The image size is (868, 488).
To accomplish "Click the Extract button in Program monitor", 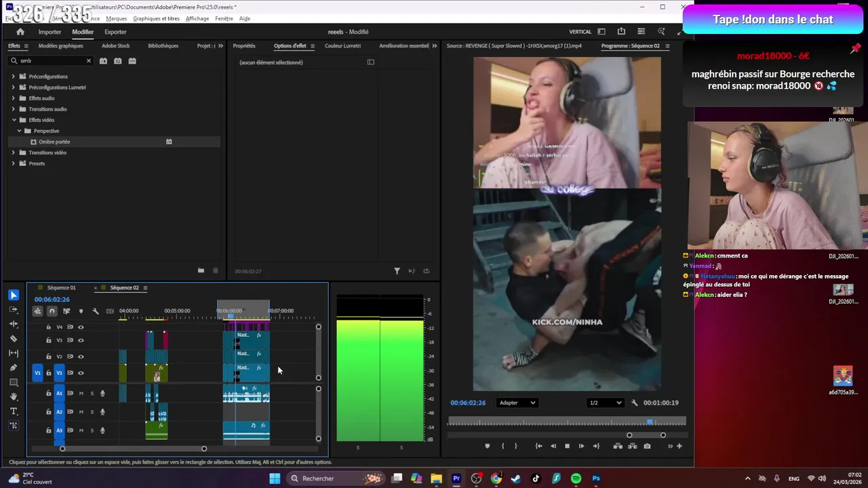I will [x=632, y=446].
